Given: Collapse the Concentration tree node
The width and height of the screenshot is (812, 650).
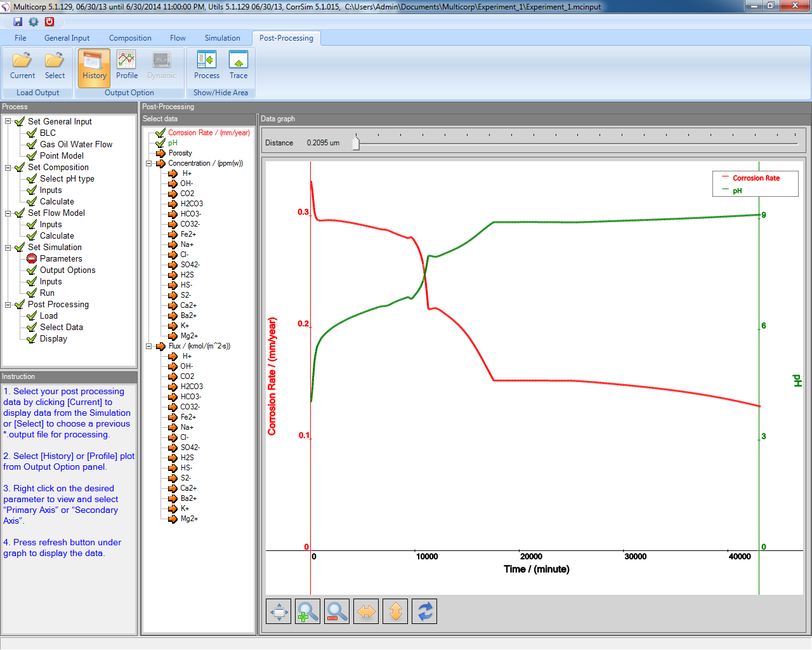Looking at the screenshot, I should pyautogui.click(x=149, y=163).
